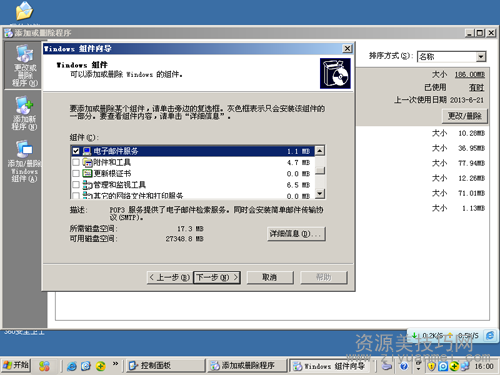The height and width of the screenshot is (375, 500).
Task: Click the IE icon on speed widget
Action: [490, 335]
